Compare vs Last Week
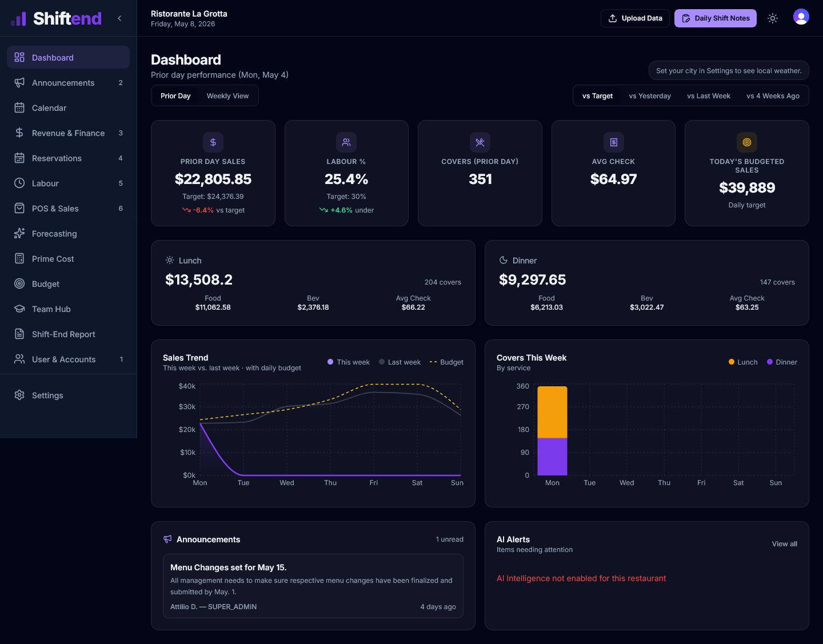 click(x=709, y=96)
